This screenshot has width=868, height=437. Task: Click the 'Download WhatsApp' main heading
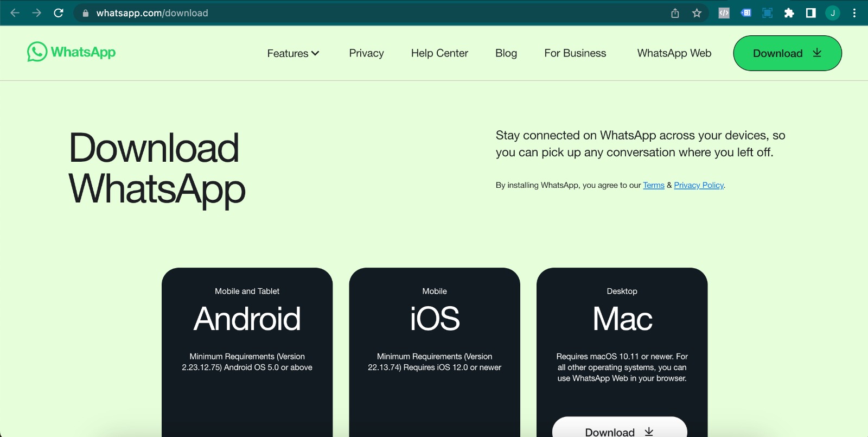(157, 168)
